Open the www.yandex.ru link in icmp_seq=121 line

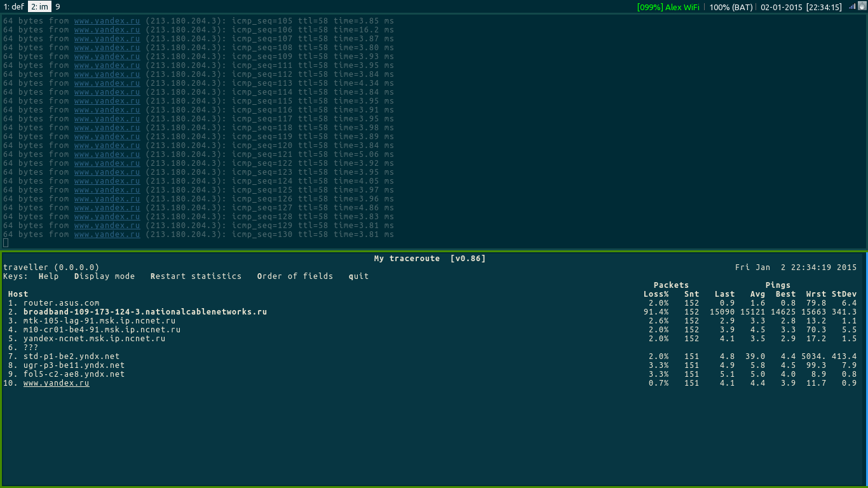(107, 154)
